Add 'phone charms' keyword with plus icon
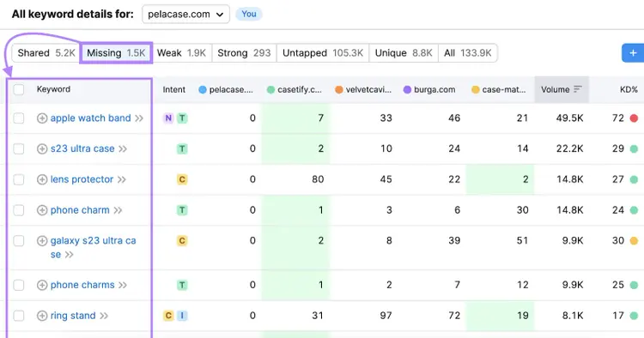Image resolution: width=644 pixels, height=338 pixels. click(42, 285)
